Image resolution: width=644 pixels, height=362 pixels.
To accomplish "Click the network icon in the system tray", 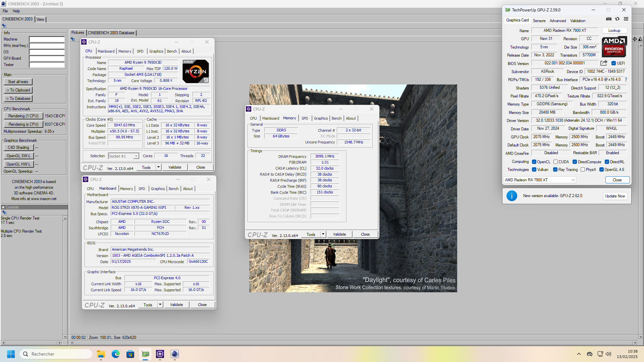I will 600,354.
